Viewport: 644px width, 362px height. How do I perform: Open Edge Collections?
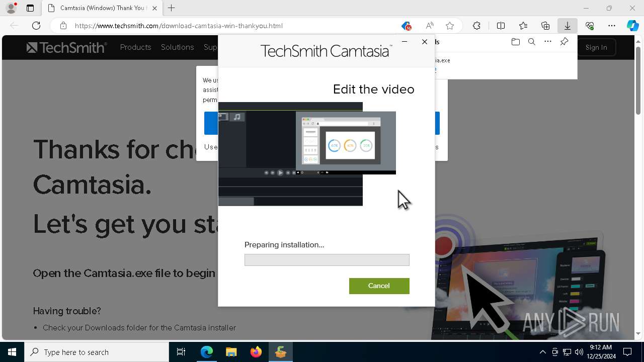point(545,26)
